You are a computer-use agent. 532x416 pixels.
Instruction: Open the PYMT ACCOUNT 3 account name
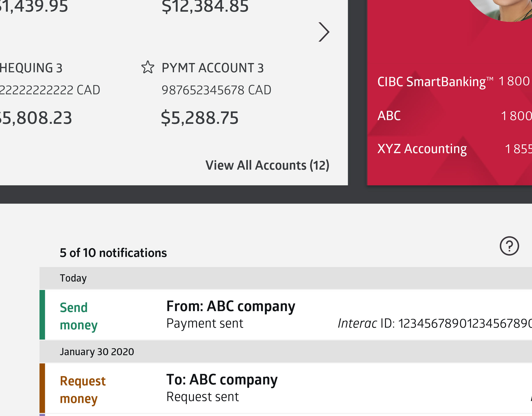212,68
